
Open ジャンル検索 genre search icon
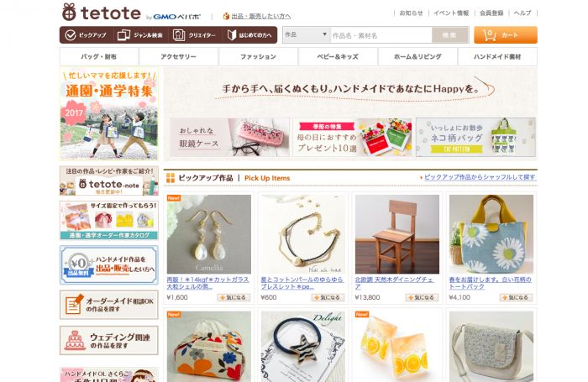click(123, 35)
